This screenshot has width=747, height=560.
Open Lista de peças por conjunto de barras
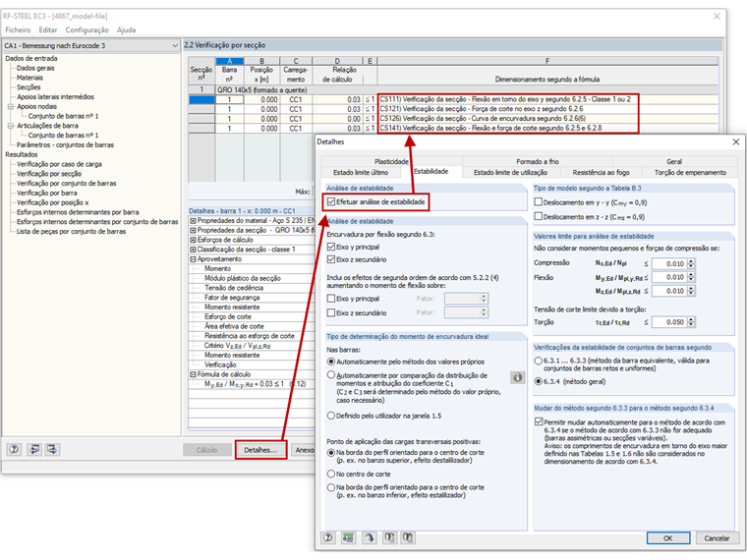pos(71,232)
